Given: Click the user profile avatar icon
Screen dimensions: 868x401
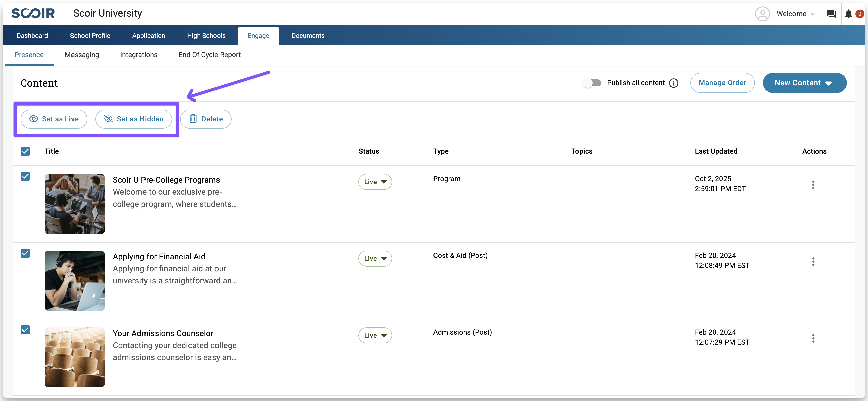Looking at the screenshot, I should (762, 14).
